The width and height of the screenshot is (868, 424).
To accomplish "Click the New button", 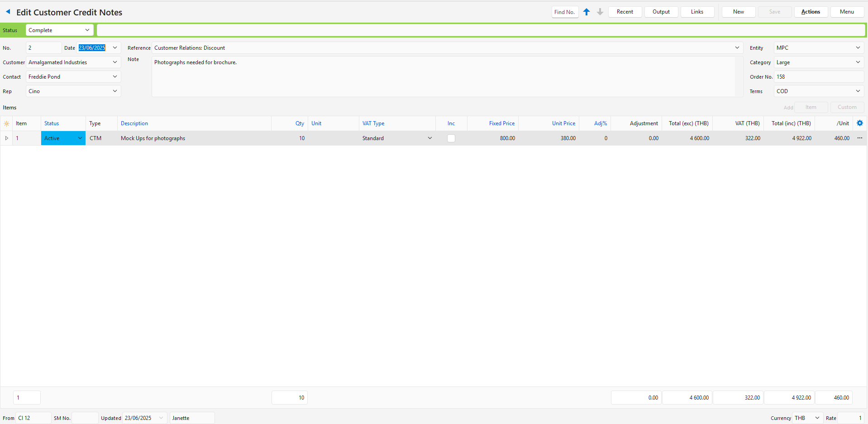I will 738,12.
